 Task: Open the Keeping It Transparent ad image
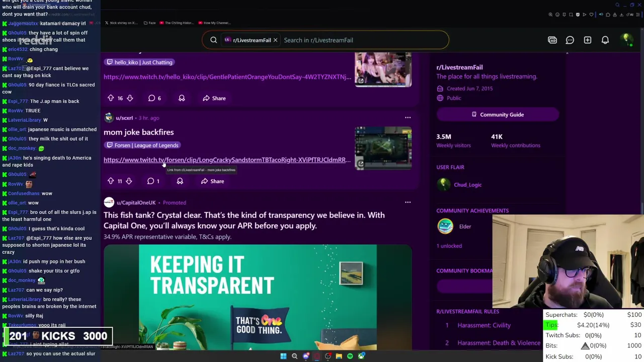[258, 297]
